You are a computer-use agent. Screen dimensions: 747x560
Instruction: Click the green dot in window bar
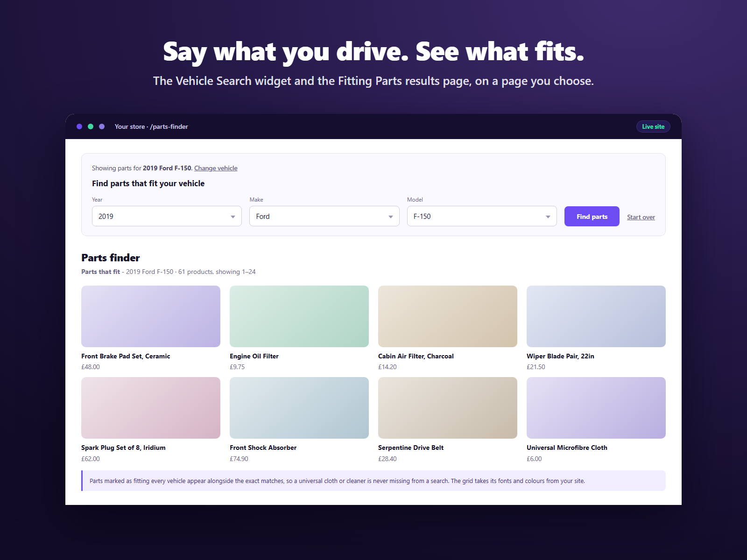pos(91,126)
